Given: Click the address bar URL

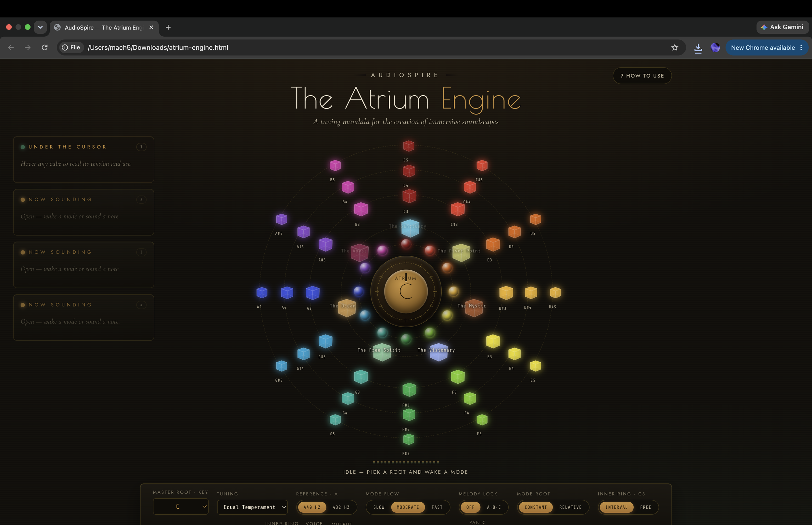Looking at the screenshot, I should pyautogui.click(x=158, y=47).
